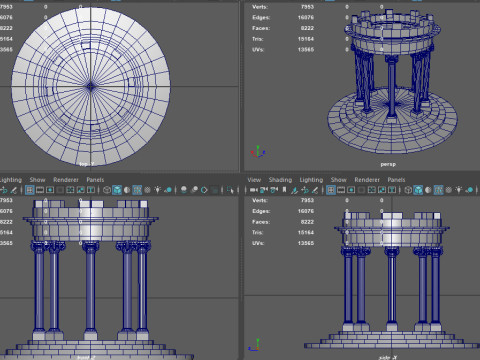Image resolution: width=480 pixels, height=360 pixels.
Task: Open Shading menu of side panel
Action: point(280,180)
